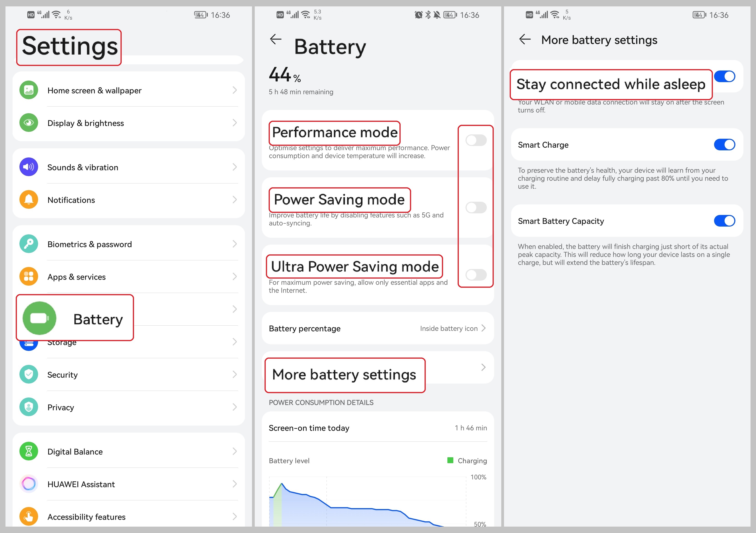Turn on Ultra Power Saving mode switch
The image size is (756, 533).
point(476,274)
